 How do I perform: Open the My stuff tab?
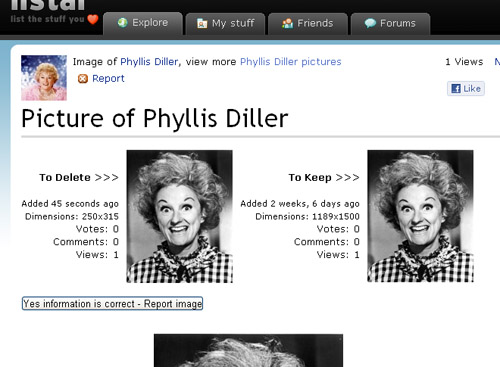coord(225,24)
